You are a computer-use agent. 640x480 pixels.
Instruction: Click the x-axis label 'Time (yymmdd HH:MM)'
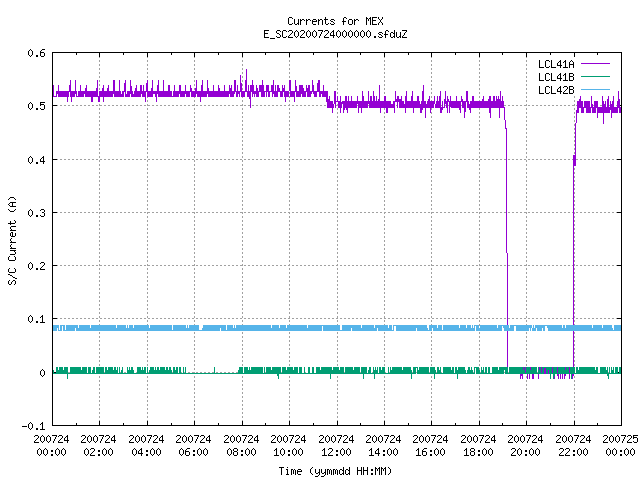pyautogui.click(x=335, y=471)
